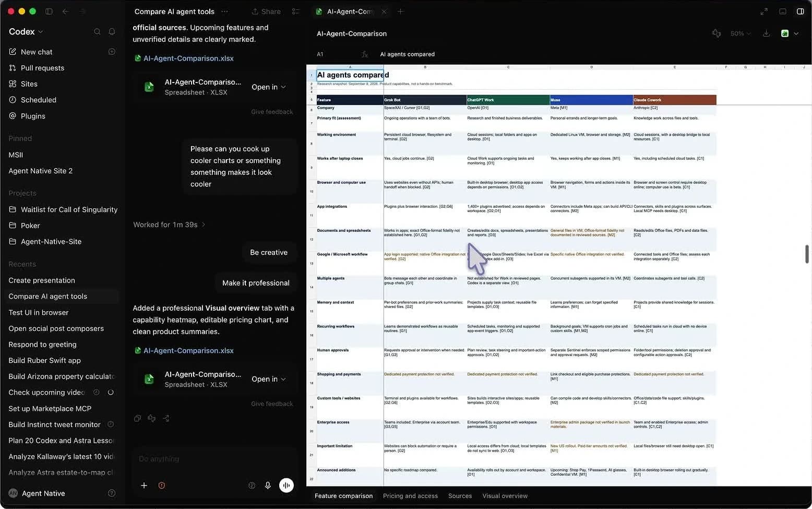Select the Grok Bot column header cell
Screen dimensions: 812x509
pos(425,100)
